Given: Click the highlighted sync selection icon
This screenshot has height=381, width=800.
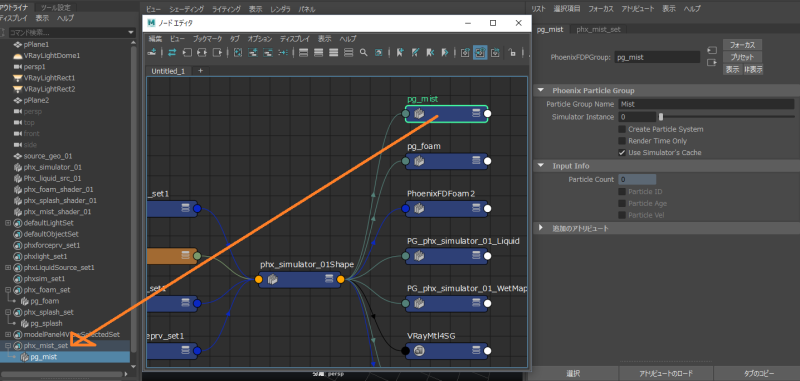Looking at the screenshot, I should [480, 53].
